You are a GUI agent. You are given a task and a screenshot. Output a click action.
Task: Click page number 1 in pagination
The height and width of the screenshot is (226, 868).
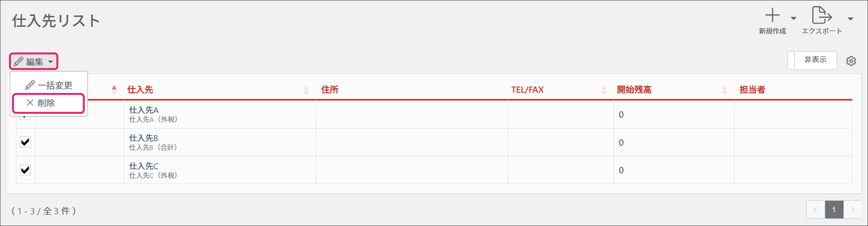[834, 210]
